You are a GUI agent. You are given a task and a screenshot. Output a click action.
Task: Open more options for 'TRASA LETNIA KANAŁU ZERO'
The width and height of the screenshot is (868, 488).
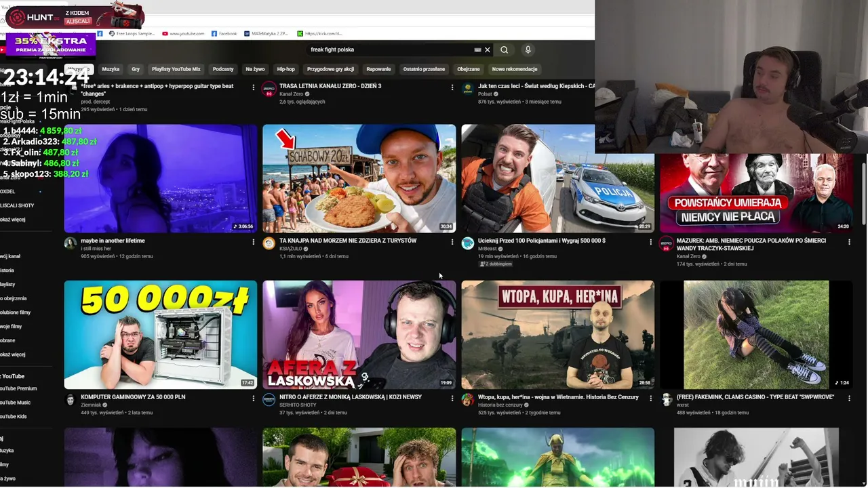tap(452, 87)
